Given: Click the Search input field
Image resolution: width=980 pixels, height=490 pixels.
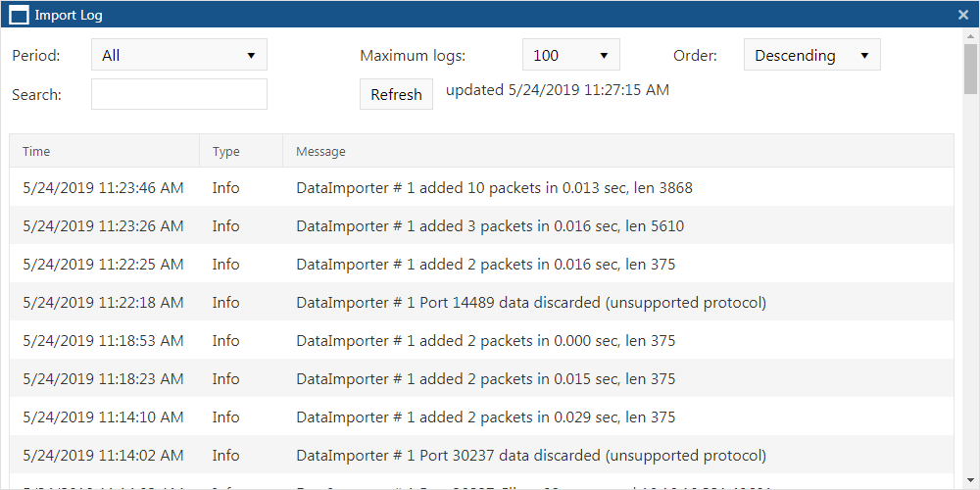Looking at the screenshot, I should (179, 94).
